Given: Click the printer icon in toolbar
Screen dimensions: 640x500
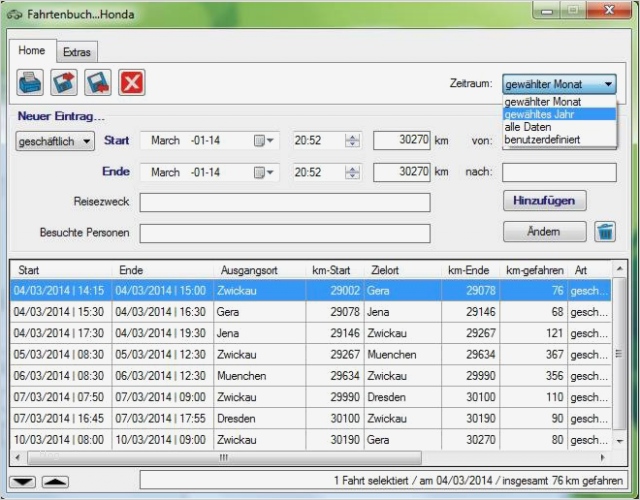Looking at the screenshot, I should (30, 82).
